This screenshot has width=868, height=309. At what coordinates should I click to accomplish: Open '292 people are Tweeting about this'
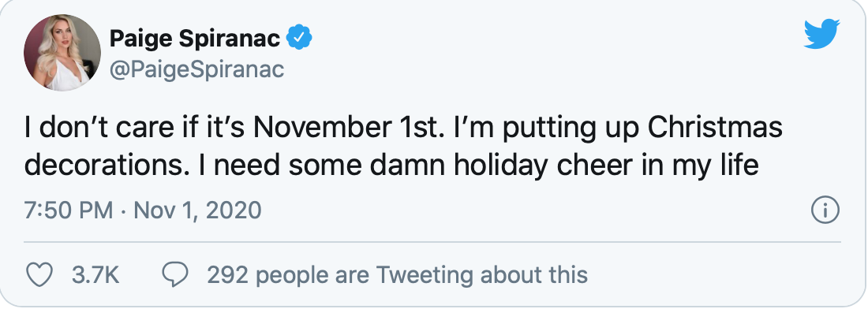pos(397,275)
